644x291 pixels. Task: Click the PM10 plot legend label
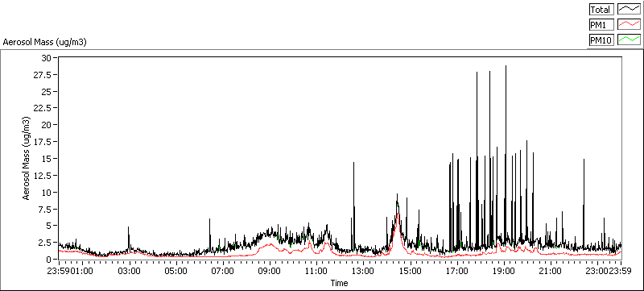tap(601, 40)
